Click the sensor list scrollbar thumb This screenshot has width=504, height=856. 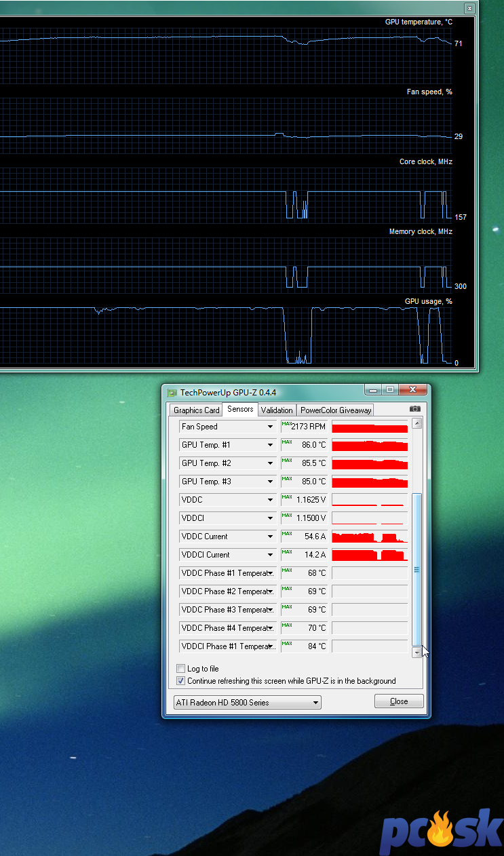[x=417, y=569]
